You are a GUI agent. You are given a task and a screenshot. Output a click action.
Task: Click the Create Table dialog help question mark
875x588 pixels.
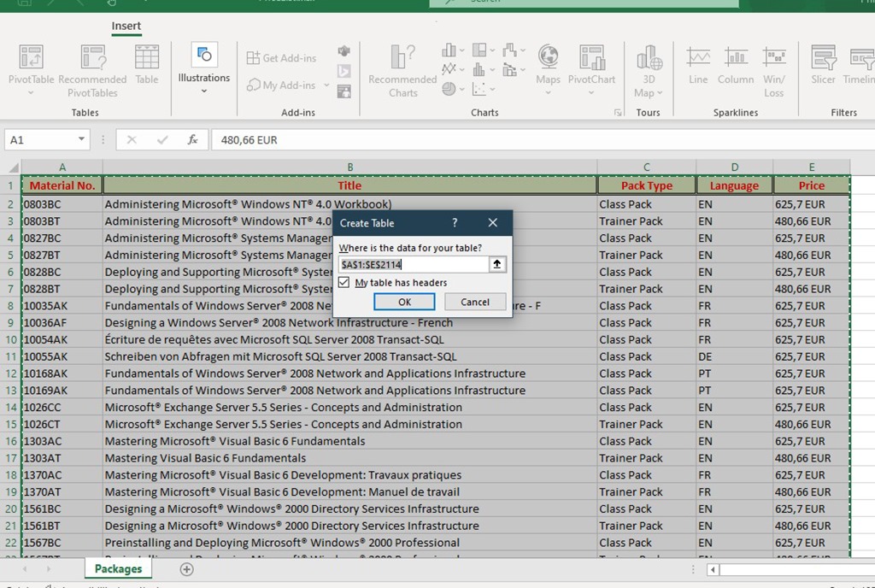(x=455, y=222)
